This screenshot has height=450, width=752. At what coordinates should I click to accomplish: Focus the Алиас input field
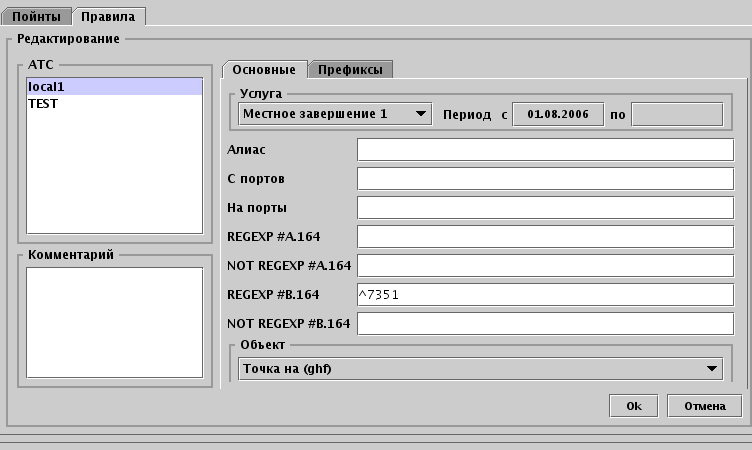(x=545, y=150)
